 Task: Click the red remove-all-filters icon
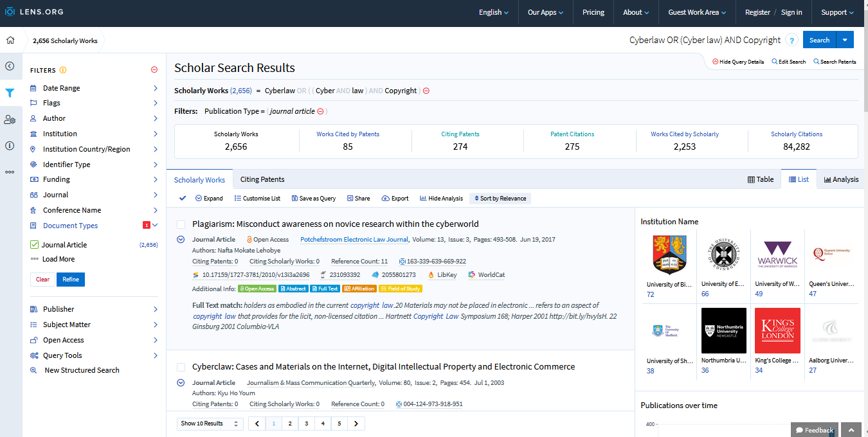154,70
